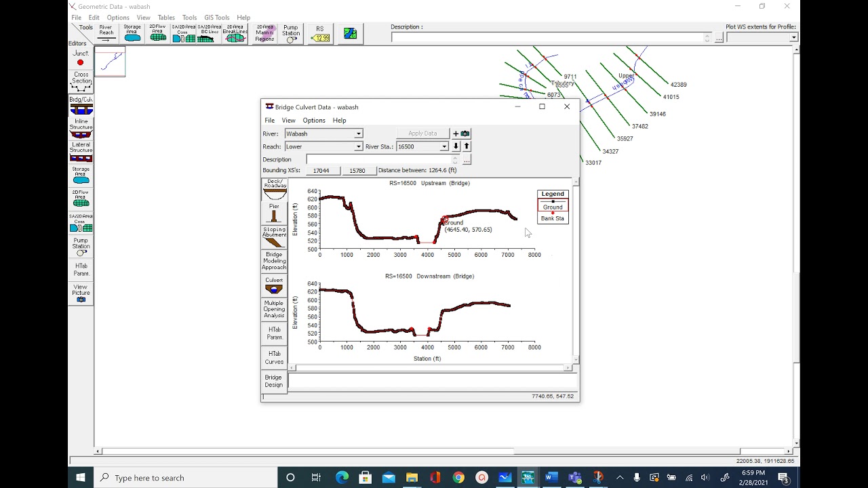Open Geometric Data GIS Tools menu
The height and width of the screenshot is (488, 868).
pos(217,18)
